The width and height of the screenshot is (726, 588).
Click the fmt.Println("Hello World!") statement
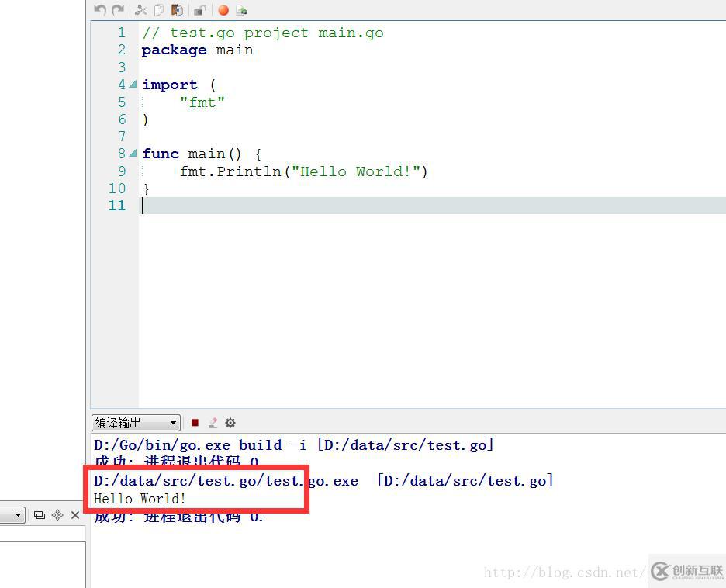tap(304, 171)
